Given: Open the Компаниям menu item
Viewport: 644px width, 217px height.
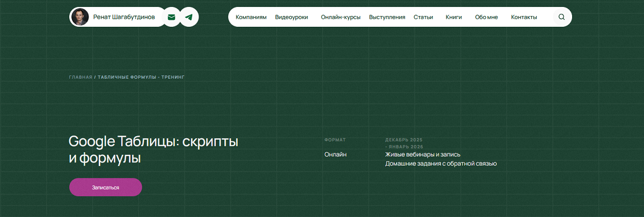Looking at the screenshot, I should 251,17.
